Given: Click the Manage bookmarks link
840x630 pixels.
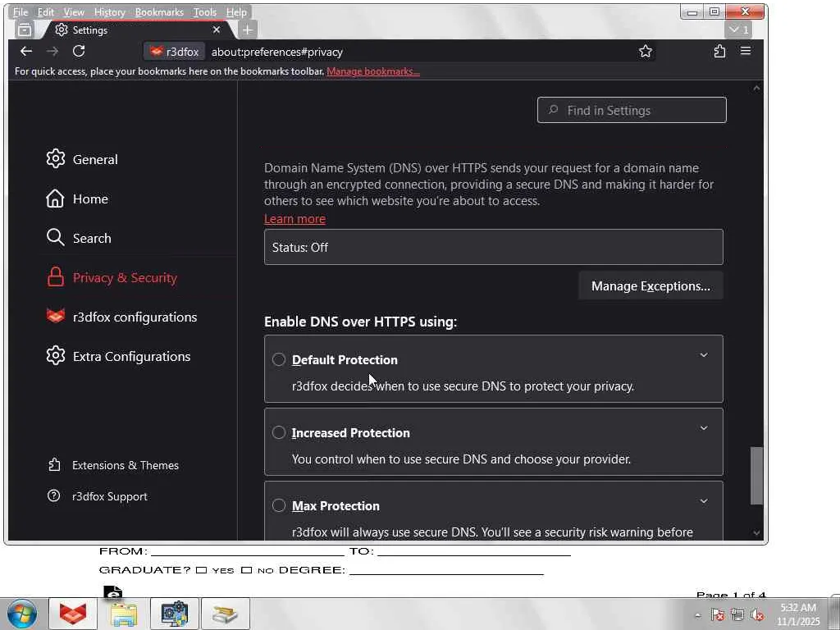Looking at the screenshot, I should click(x=373, y=71).
